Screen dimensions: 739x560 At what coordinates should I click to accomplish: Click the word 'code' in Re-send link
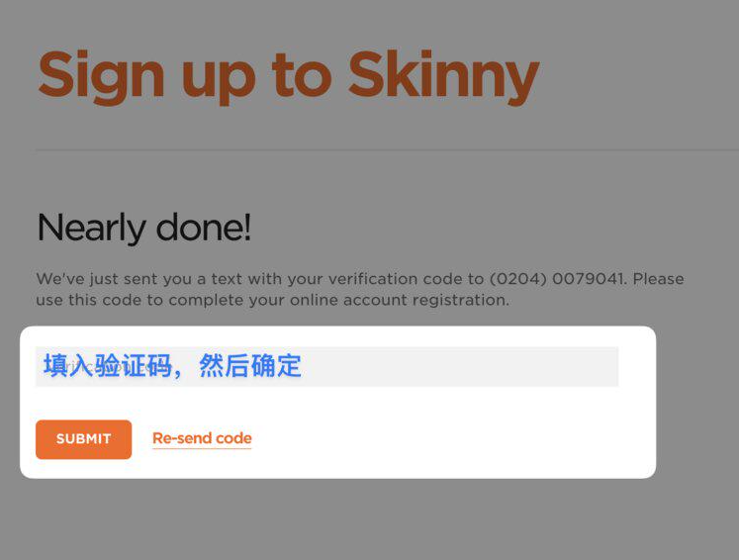[x=233, y=438]
